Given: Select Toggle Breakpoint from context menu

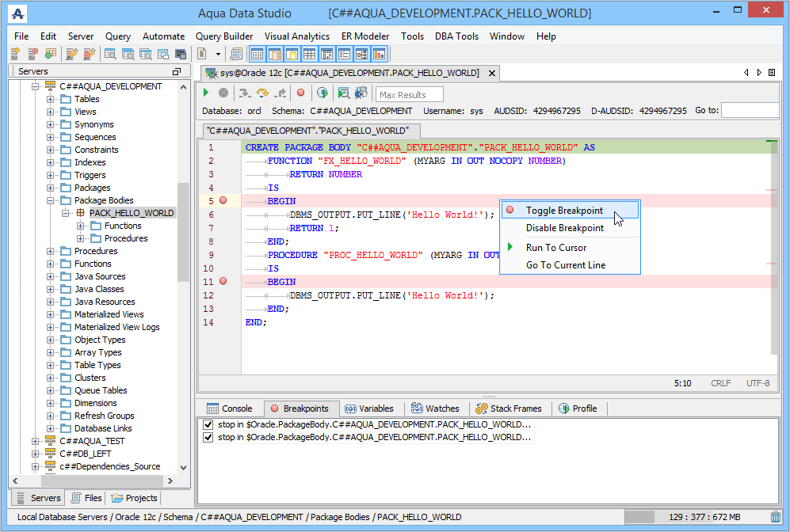Looking at the screenshot, I should tap(564, 211).
